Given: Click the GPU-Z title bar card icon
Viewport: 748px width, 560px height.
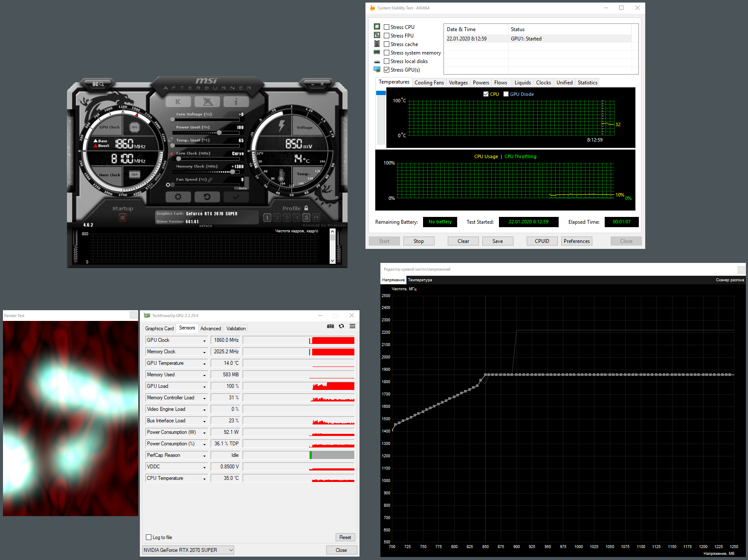Looking at the screenshot, I should point(147,316).
